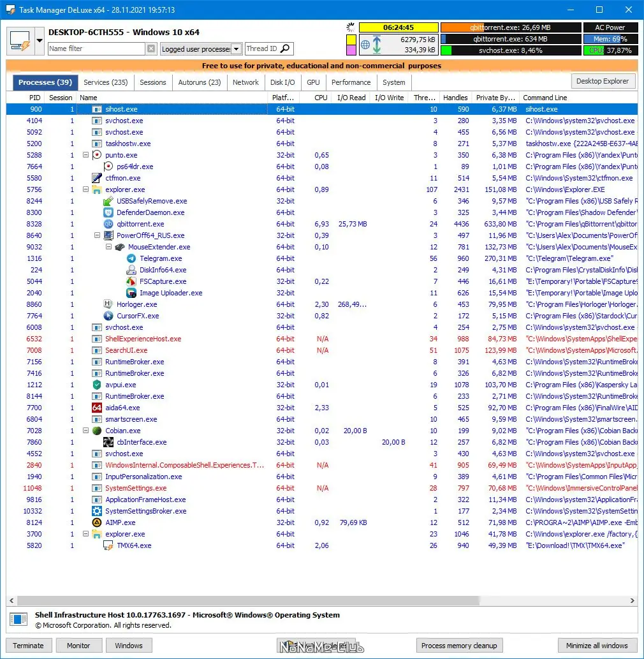Click the MouseExtender.exe mouse icon

[x=120, y=247]
